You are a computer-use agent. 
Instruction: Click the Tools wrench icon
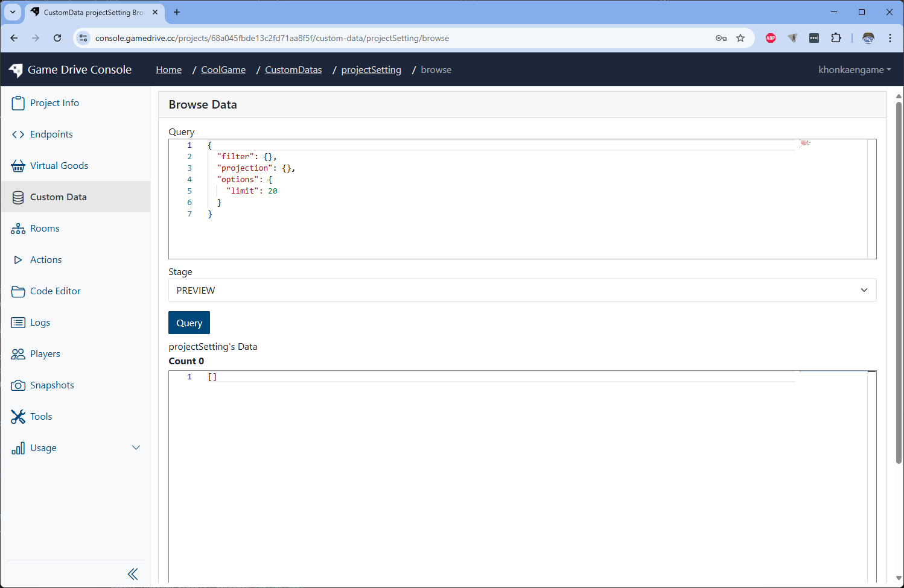point(18,417)
